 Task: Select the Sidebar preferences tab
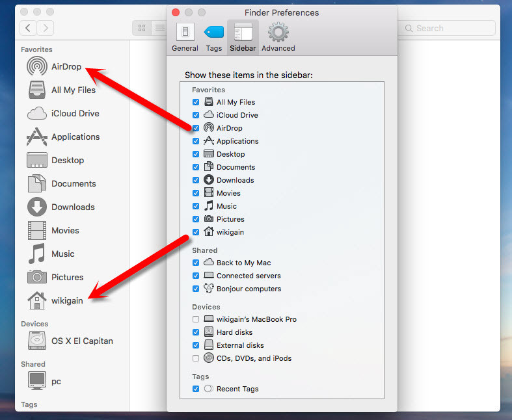tap(243, 37)
